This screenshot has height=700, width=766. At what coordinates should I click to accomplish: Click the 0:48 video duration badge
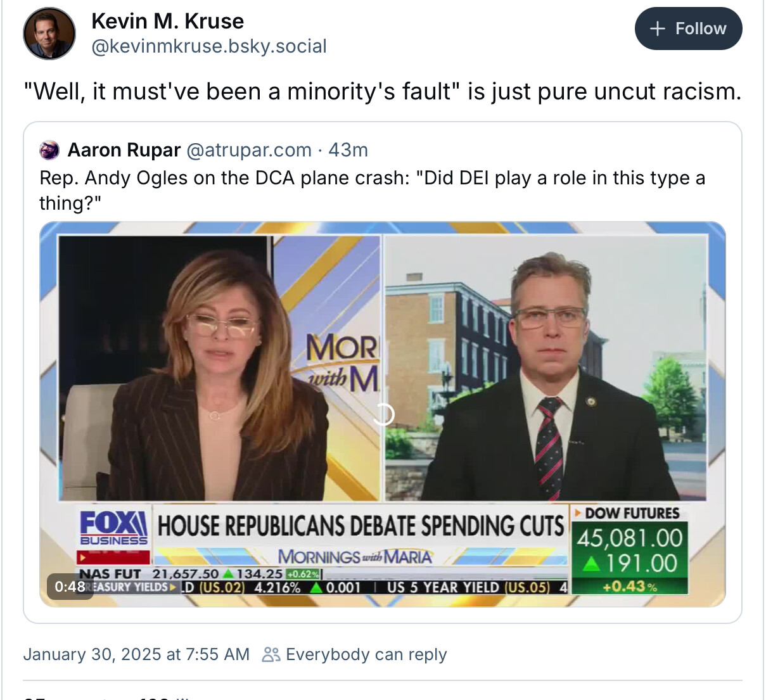[70, 587]
